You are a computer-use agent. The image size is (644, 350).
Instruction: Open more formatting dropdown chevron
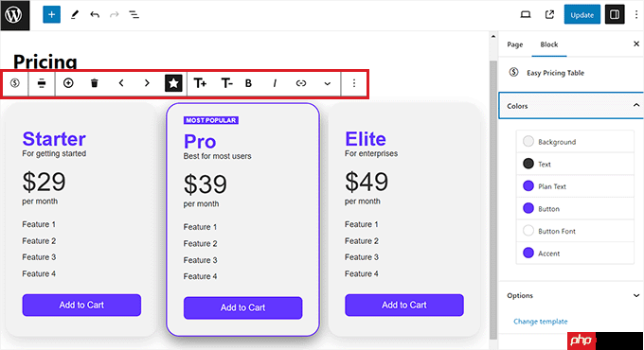(x=328, y=83)
